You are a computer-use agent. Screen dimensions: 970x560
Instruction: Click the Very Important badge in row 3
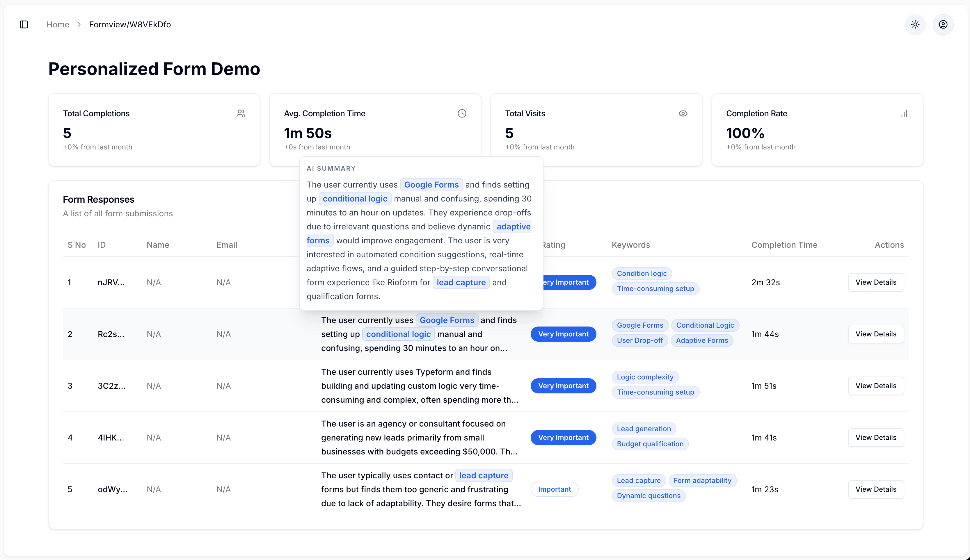[563, 386]
